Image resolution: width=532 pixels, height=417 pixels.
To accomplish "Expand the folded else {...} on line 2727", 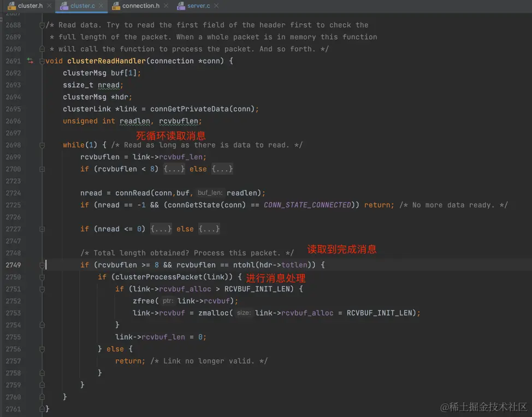I will (209, 229).
